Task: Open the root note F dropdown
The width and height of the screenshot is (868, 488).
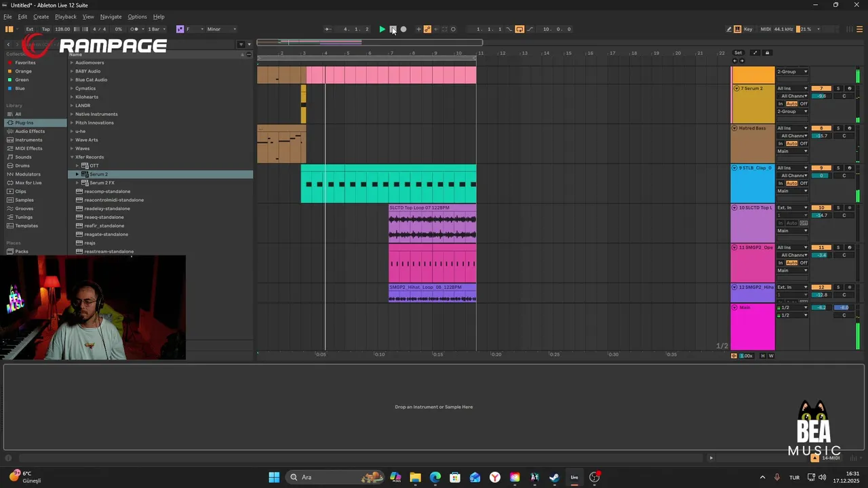Action: coord(195,29)
